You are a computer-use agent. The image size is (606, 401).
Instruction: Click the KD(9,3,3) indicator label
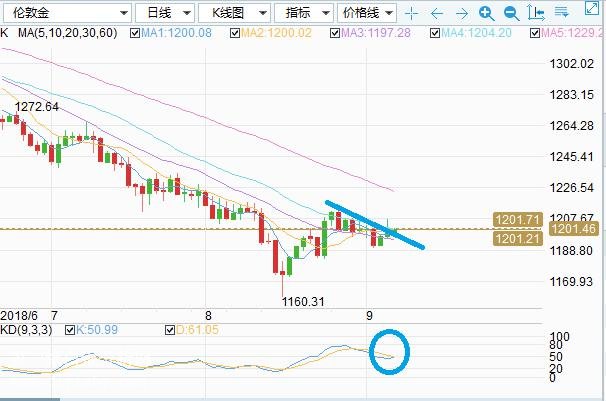(x=29, y=329)
